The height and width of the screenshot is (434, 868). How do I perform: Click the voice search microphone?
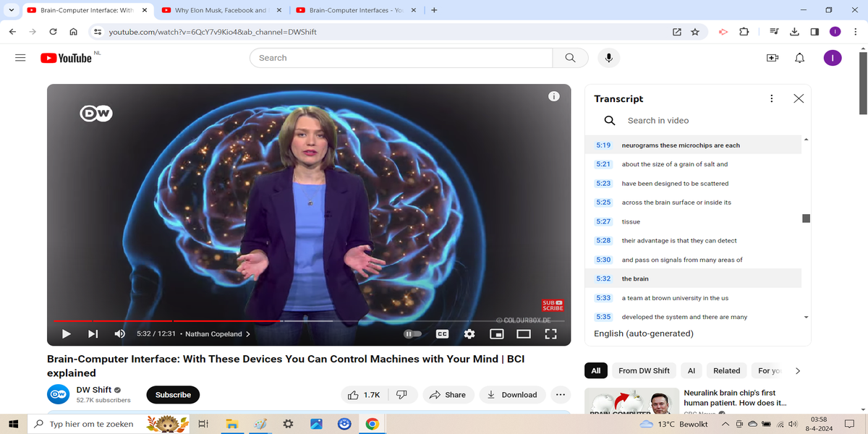pyautogui.click(x=609, y=58)
